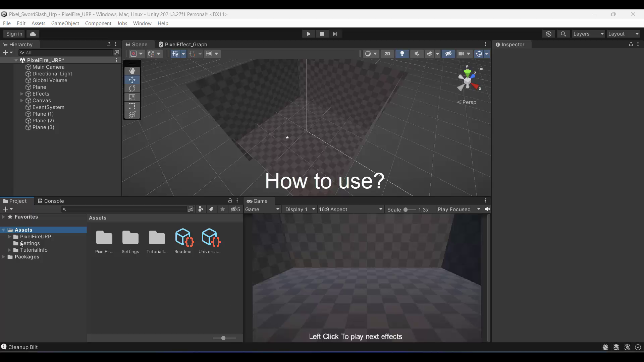Click the Global Volume tool icon
The image size is (644, 362).
click(28, 80)
